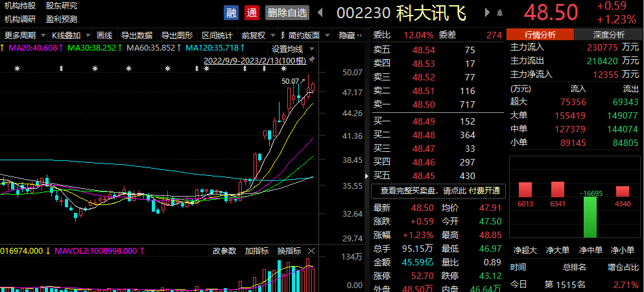The image size is (644, 292).
Task: Open the 设置均线 moving average dropdown
Action: [x=292, y=49]
